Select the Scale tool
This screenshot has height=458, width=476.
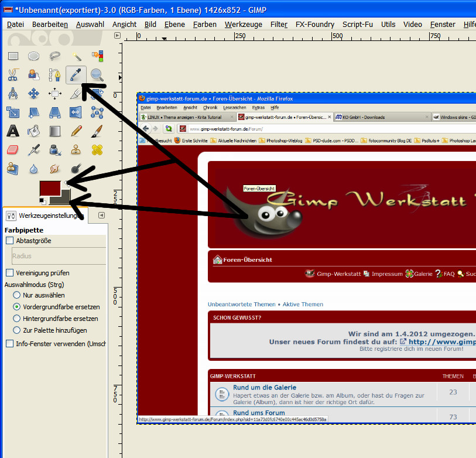[13, 112]
